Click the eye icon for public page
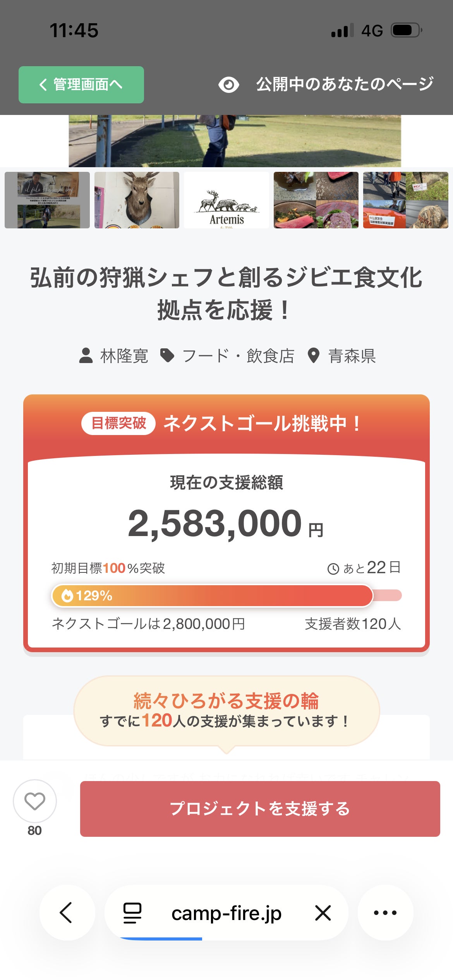 228,85
